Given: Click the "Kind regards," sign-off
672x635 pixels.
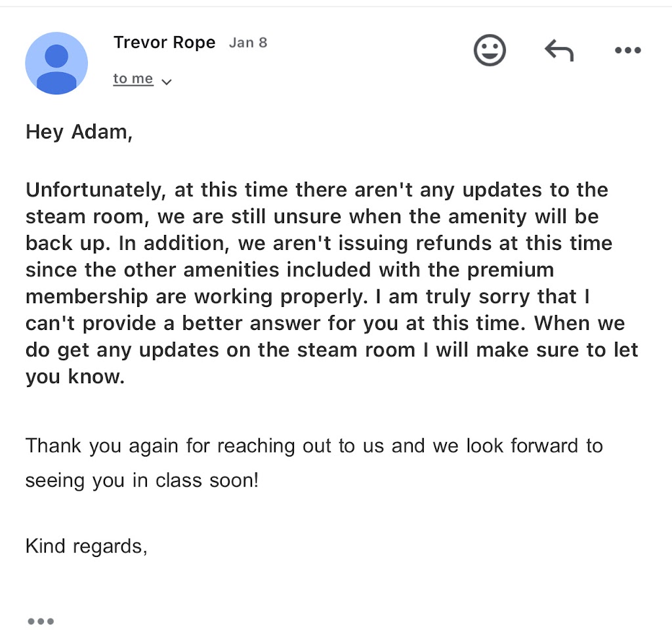Looking at the screenshot, I should click(86, 546).
